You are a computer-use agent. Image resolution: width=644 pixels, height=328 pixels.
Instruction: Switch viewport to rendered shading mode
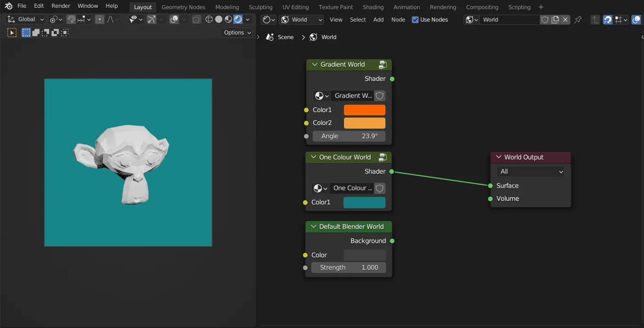238,19
